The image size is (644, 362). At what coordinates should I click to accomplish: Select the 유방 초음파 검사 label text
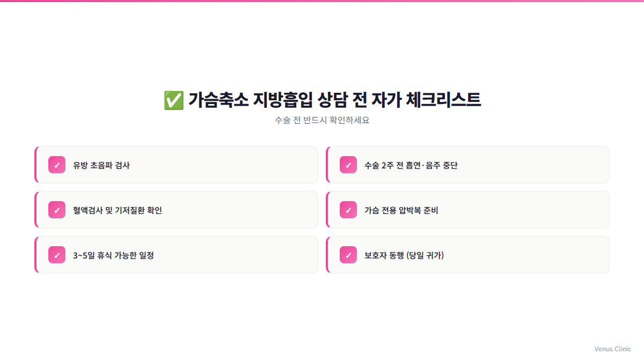coord(101,165)
